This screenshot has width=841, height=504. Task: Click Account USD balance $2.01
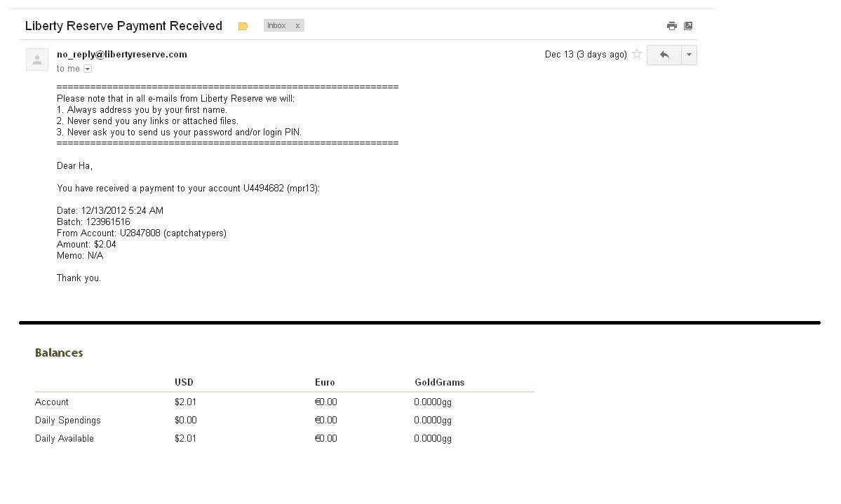[185, 402]
